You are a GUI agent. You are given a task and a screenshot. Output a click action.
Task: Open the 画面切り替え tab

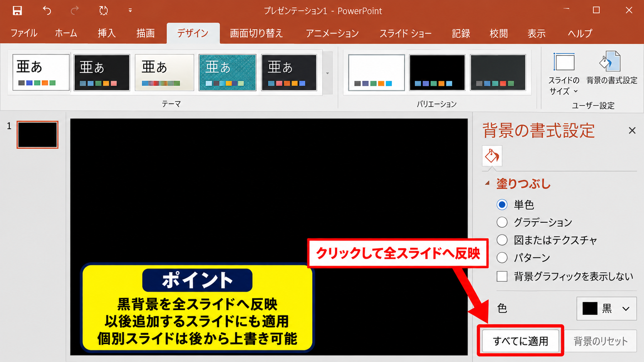tap(256, 33)
